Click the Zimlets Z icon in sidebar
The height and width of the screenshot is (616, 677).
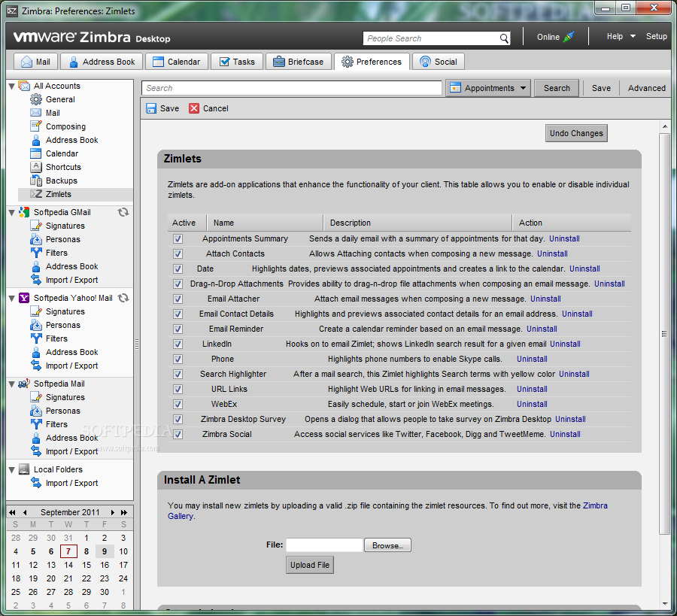[x=36, y=194]
